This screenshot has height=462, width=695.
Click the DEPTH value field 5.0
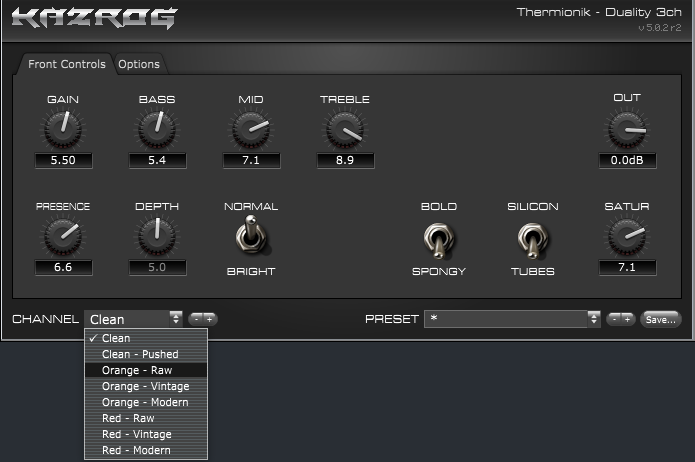coord(157,267)
